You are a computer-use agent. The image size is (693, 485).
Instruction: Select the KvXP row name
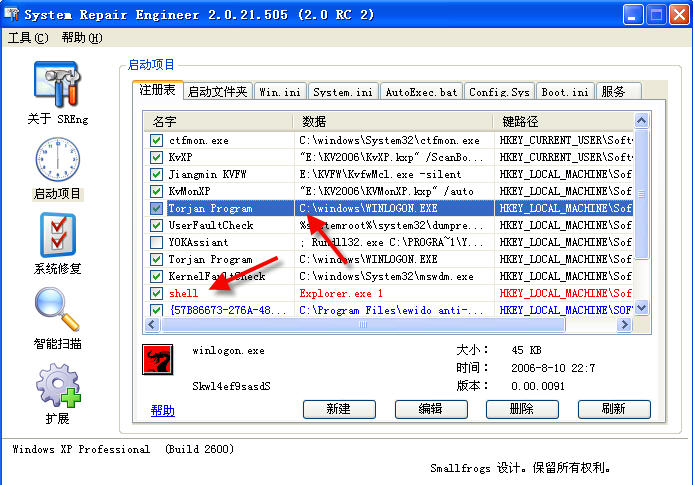point(180,157)
